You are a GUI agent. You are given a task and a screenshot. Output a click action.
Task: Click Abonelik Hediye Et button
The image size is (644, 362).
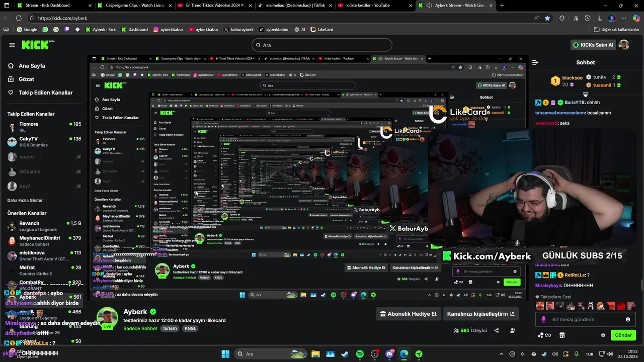409,314
